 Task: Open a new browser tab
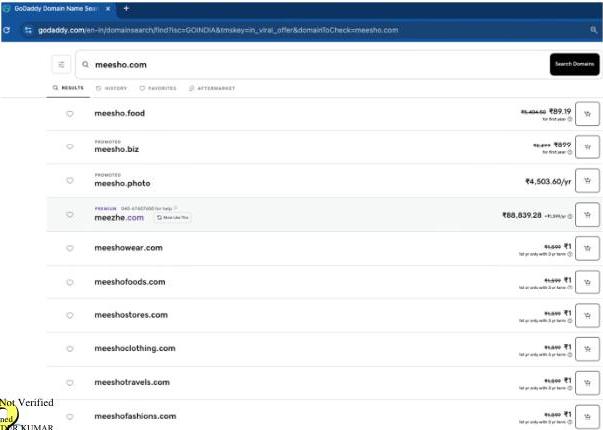[126, 8]
